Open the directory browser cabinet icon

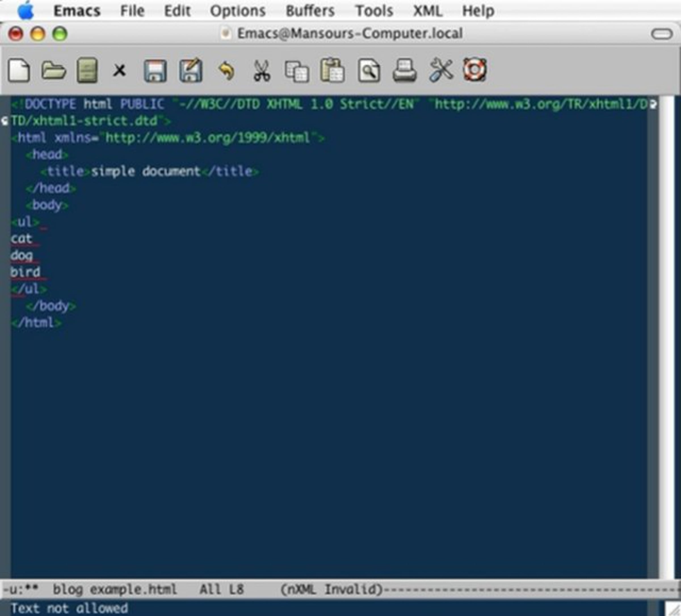click(x=87, y=70)
